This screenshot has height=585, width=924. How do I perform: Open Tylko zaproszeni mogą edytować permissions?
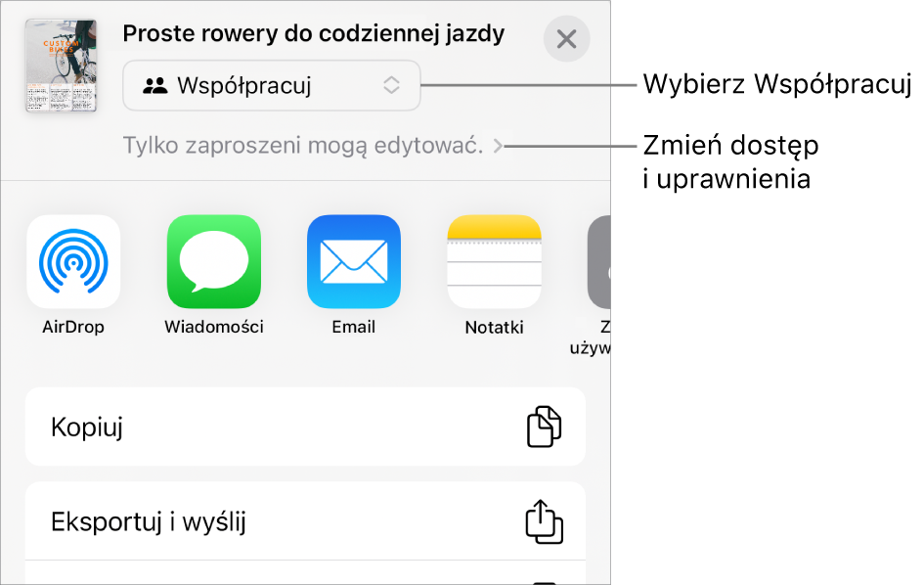coord(312,146)
